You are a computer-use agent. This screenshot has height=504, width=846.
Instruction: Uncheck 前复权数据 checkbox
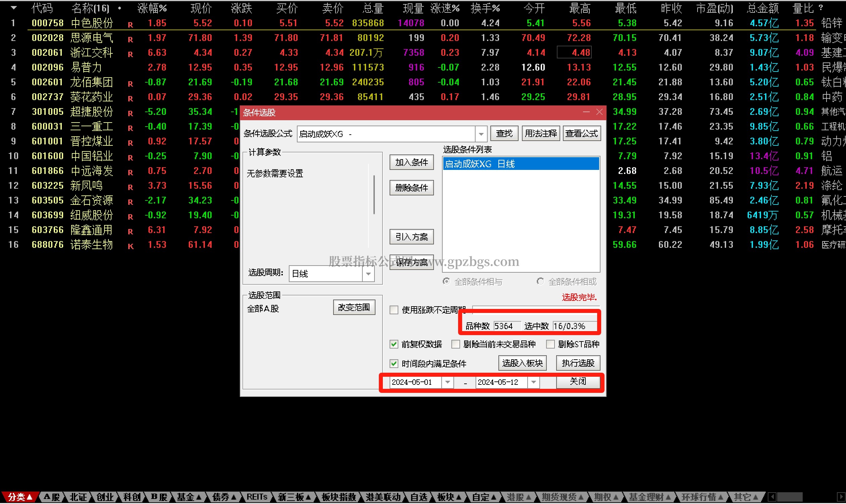394,345
